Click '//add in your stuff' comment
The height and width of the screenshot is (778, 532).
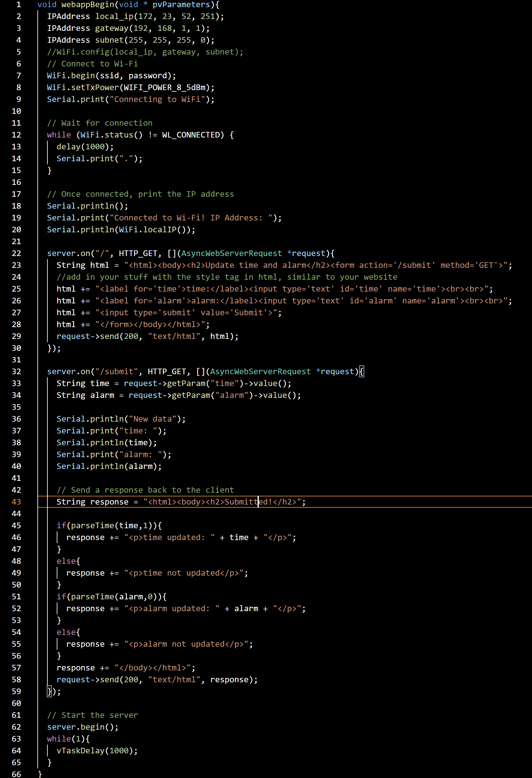[x=227, y=277]
